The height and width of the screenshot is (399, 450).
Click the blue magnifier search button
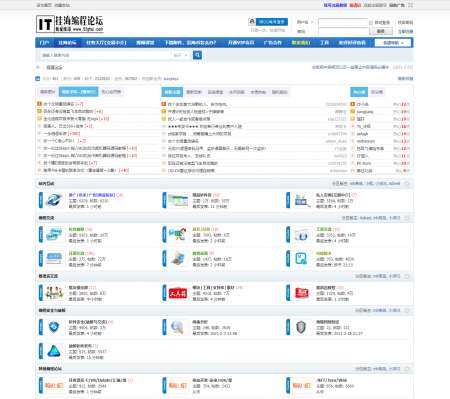[197, 55]
